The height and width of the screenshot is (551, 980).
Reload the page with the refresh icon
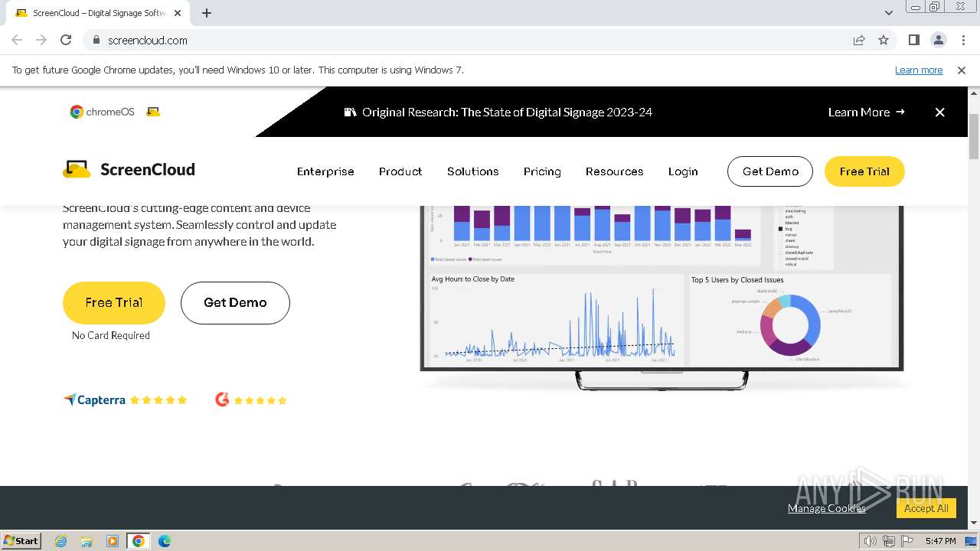point(66,41)
